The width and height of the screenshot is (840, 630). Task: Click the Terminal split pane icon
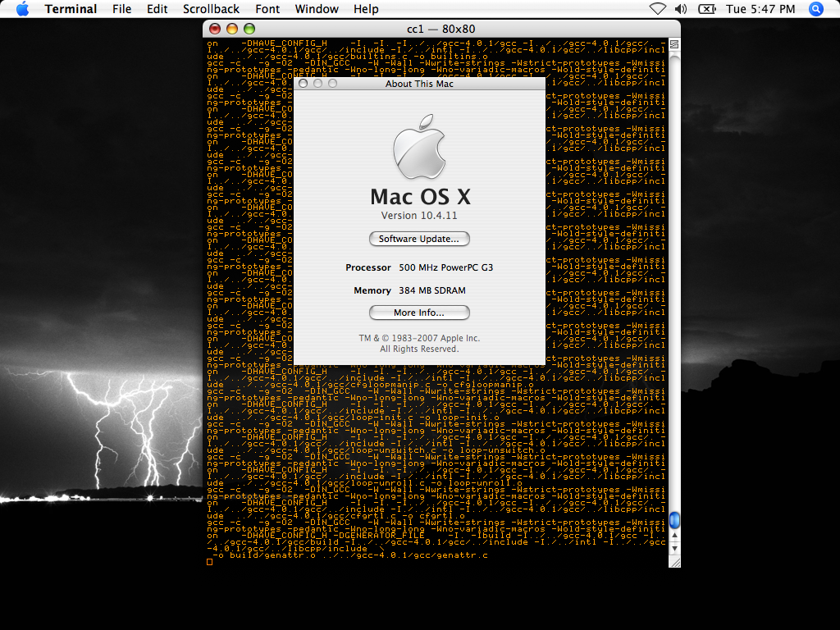point(674,44)
